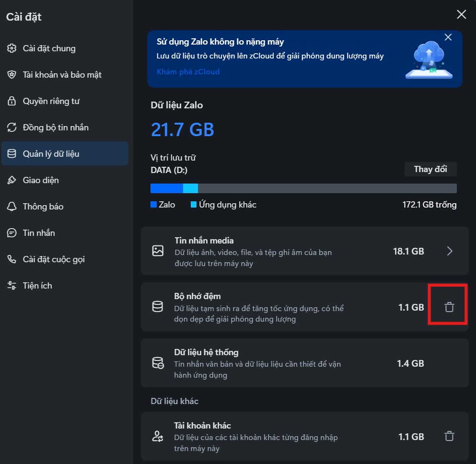476x464 pixels.
Task: Click the Dữ liệu hệ thống title
Action: point(206,352)
